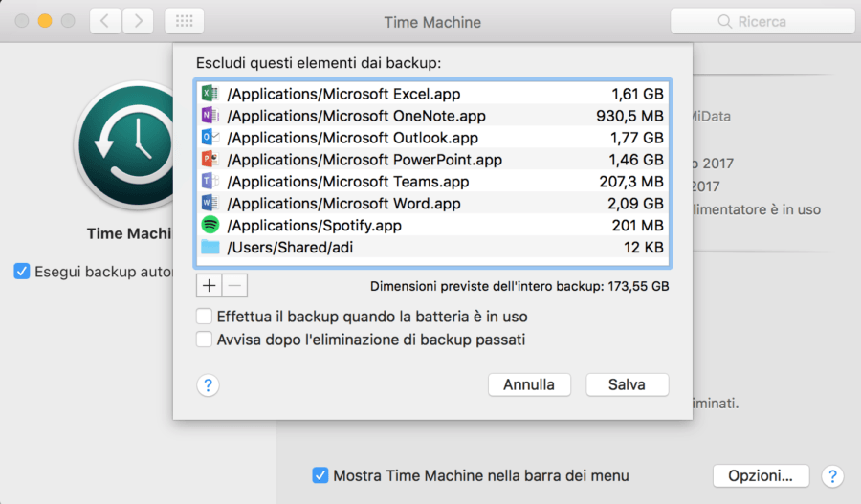Select /Applications/Microsoft Teams.app path text
Screen dimensions: 861x504
(348, 182)
